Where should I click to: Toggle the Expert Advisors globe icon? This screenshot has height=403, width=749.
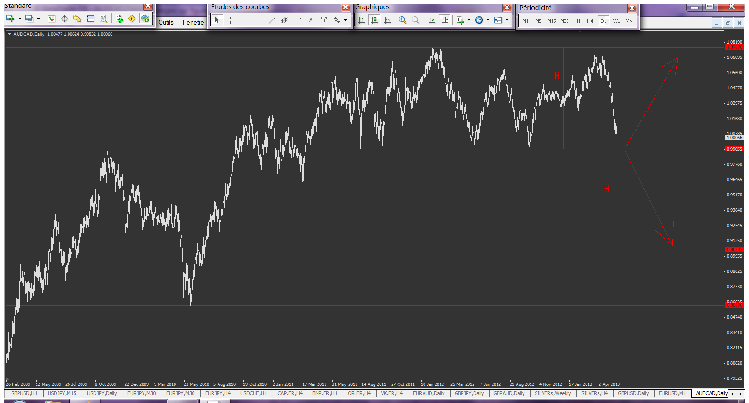tap(145, 19)
